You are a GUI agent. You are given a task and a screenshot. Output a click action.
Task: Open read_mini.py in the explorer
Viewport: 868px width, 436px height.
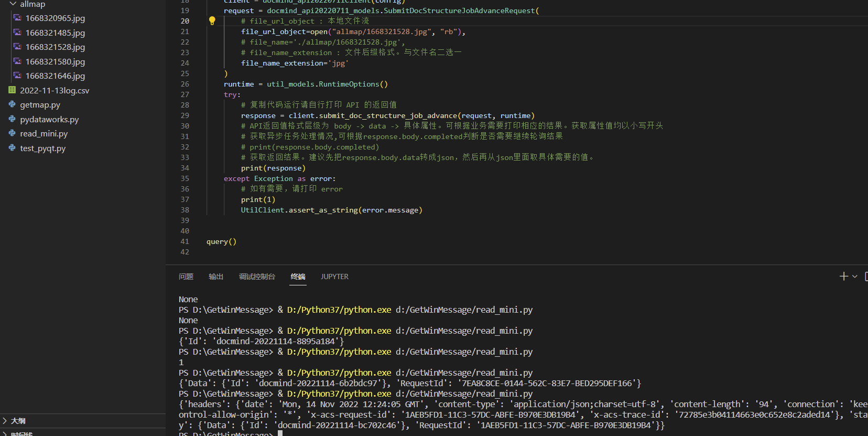(x=44, y=134)
